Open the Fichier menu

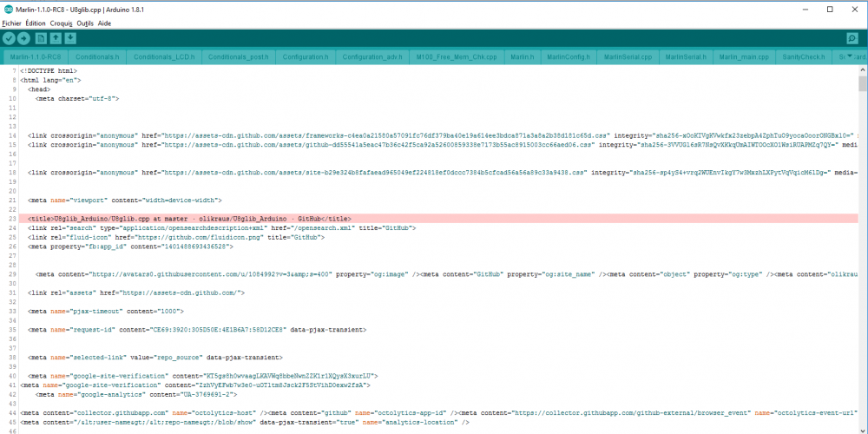[11, 23]
